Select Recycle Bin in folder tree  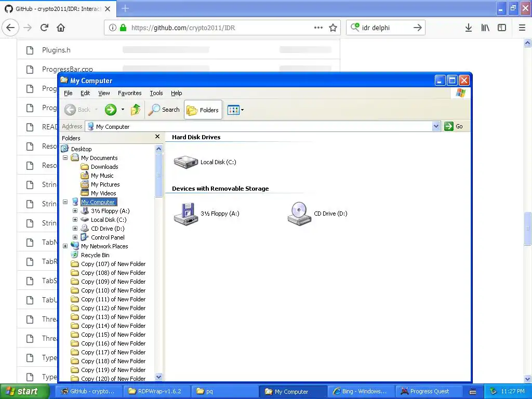pos(95,255)
